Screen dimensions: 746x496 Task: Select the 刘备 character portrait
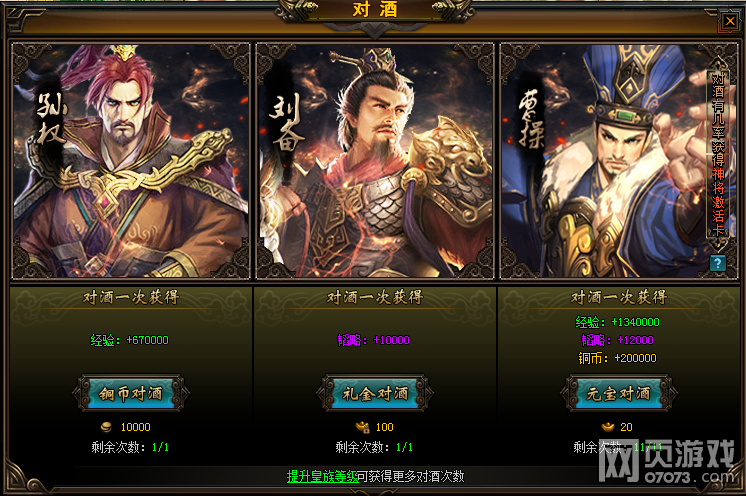pos(375,161)
